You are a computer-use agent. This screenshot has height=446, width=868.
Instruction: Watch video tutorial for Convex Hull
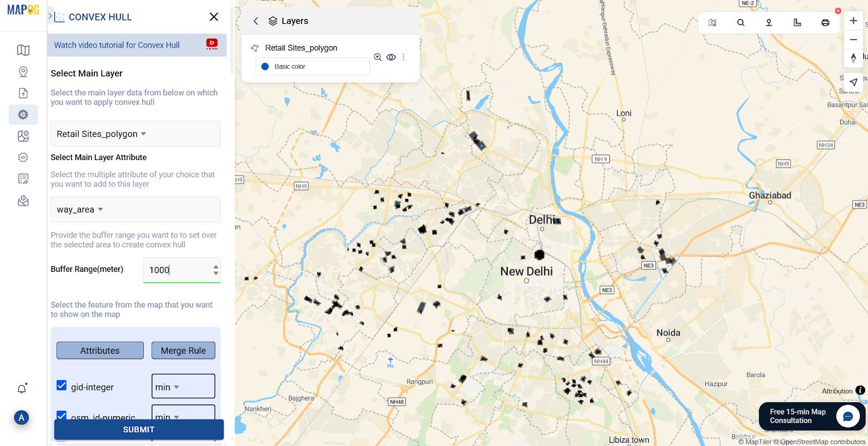pos(117,45)
